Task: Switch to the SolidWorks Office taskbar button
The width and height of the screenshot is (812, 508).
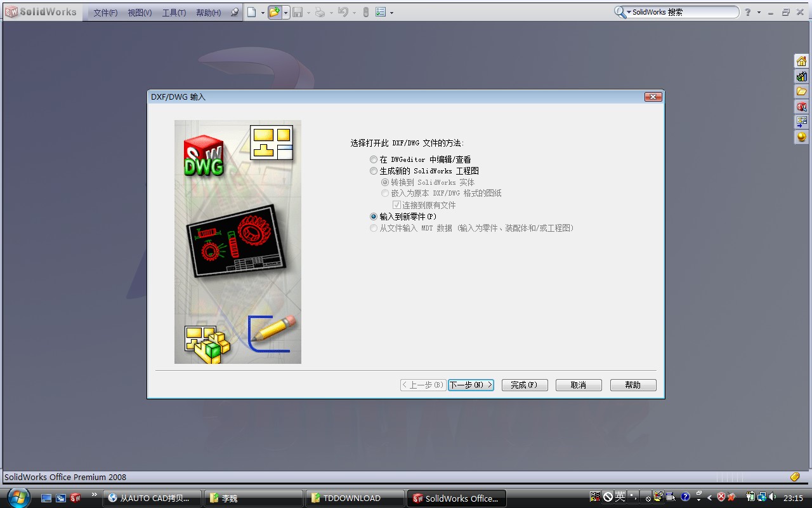Action: click(456, 498)
